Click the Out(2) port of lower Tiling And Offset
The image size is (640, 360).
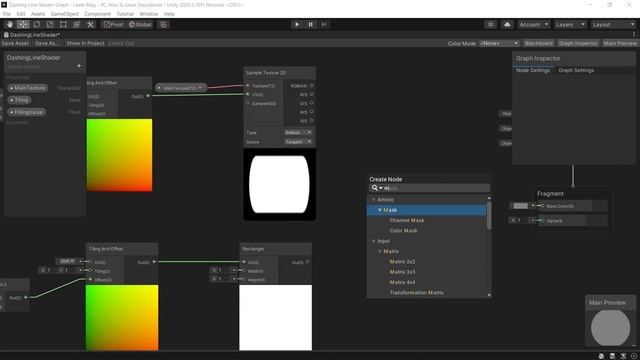point(154,262)
